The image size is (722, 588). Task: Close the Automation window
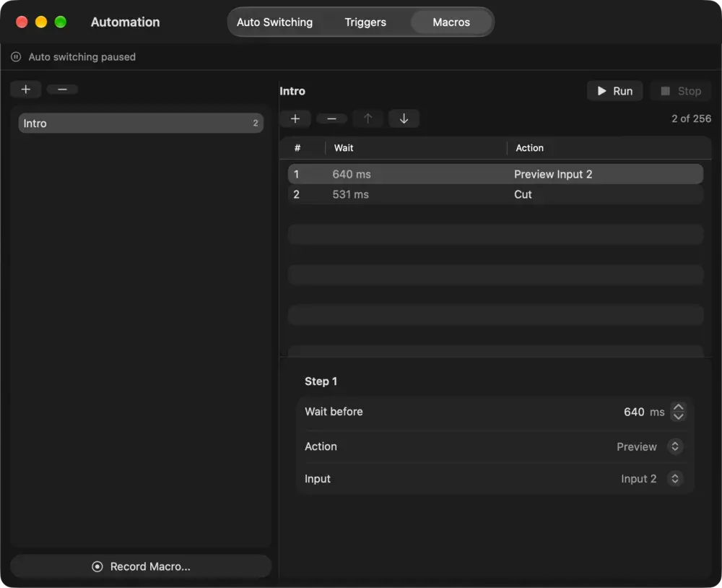pos(22,22)
